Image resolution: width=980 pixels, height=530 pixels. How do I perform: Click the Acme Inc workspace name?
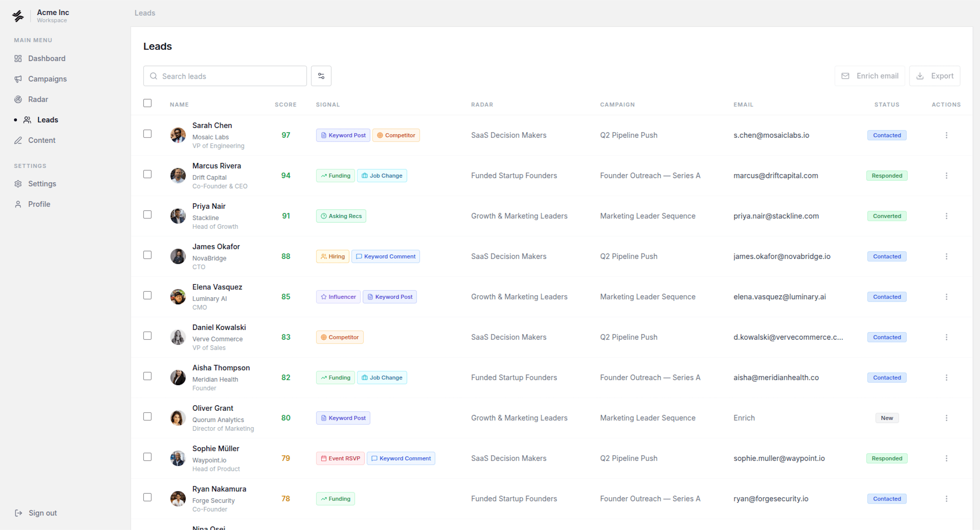coord(53,12)
